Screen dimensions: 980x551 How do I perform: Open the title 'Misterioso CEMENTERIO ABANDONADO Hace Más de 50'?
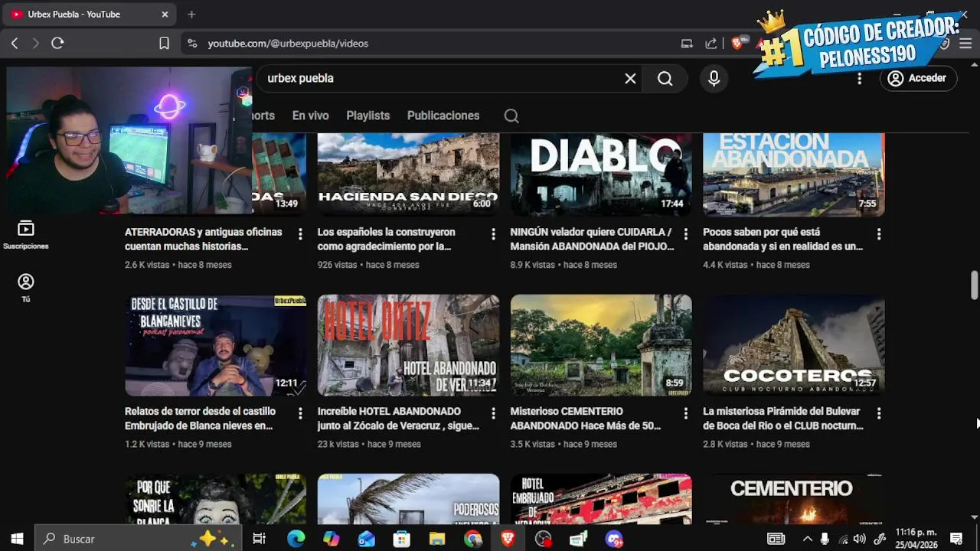click(586, 418)
